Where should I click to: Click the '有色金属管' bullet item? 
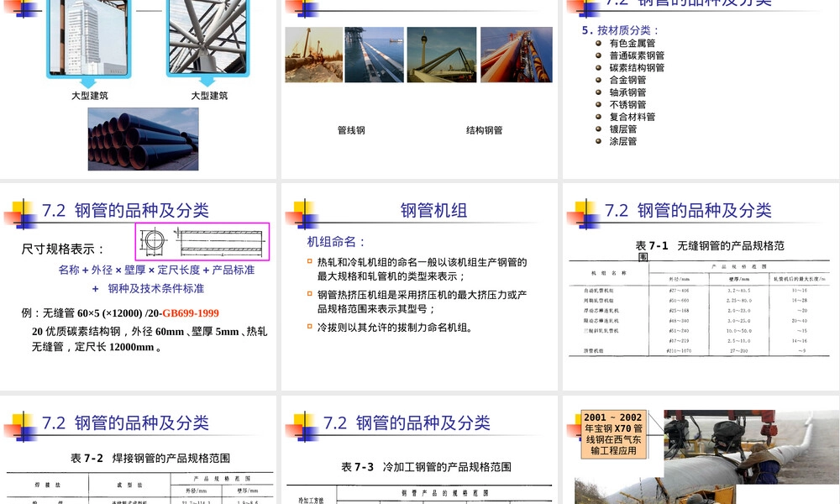[633, 44]
